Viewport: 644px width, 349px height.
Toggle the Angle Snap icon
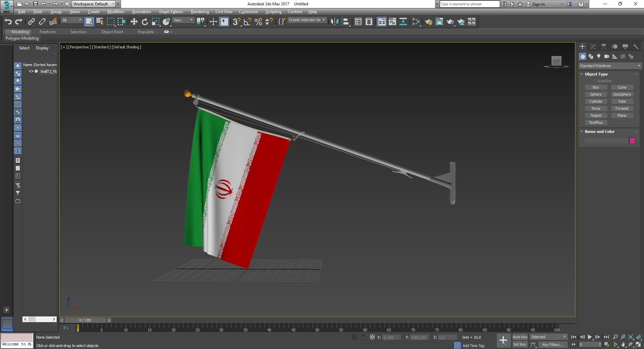point(247,22)
